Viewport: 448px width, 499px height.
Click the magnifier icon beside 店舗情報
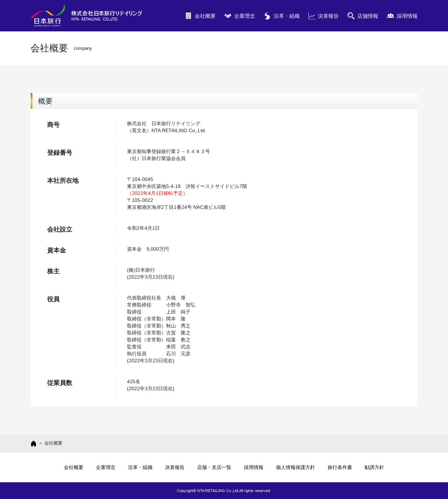point(351,16)
